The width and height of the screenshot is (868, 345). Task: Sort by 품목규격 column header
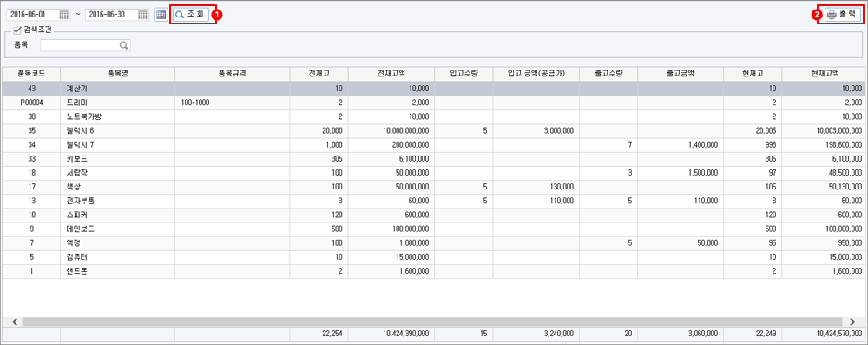click(233, 74)
